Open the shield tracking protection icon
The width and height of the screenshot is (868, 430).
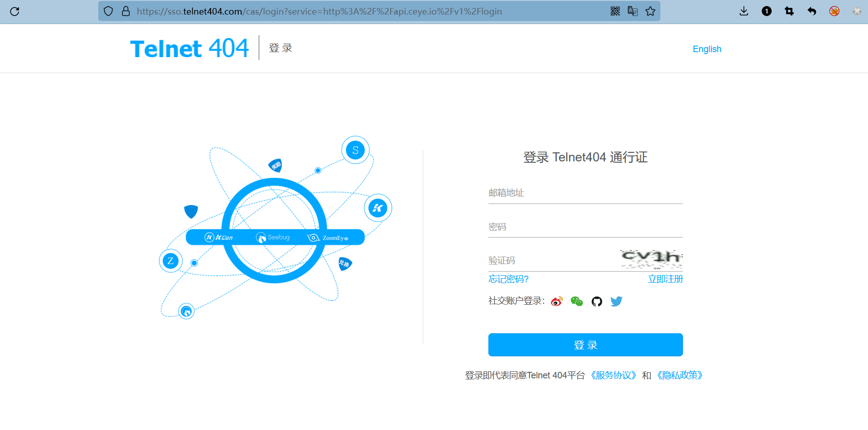click(x=108, y=11)
